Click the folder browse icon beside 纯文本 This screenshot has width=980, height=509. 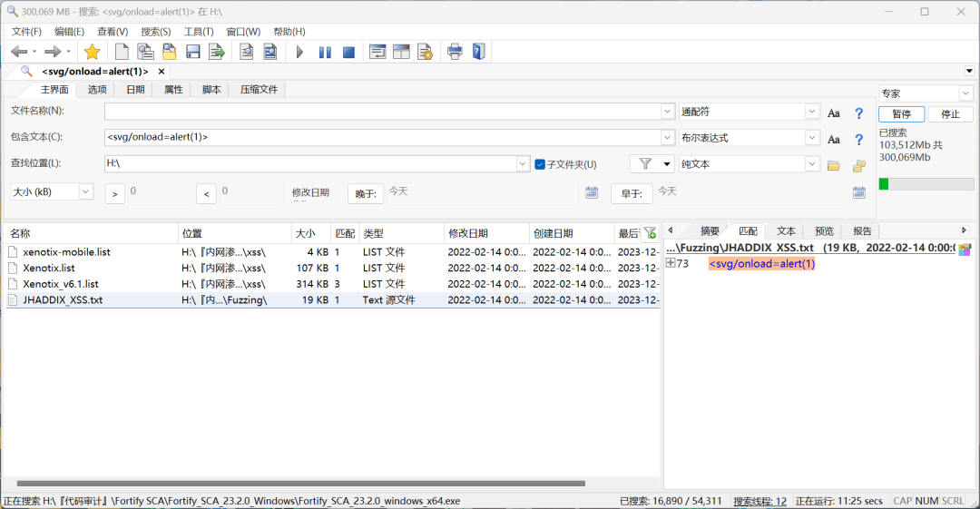pos(834,165)
